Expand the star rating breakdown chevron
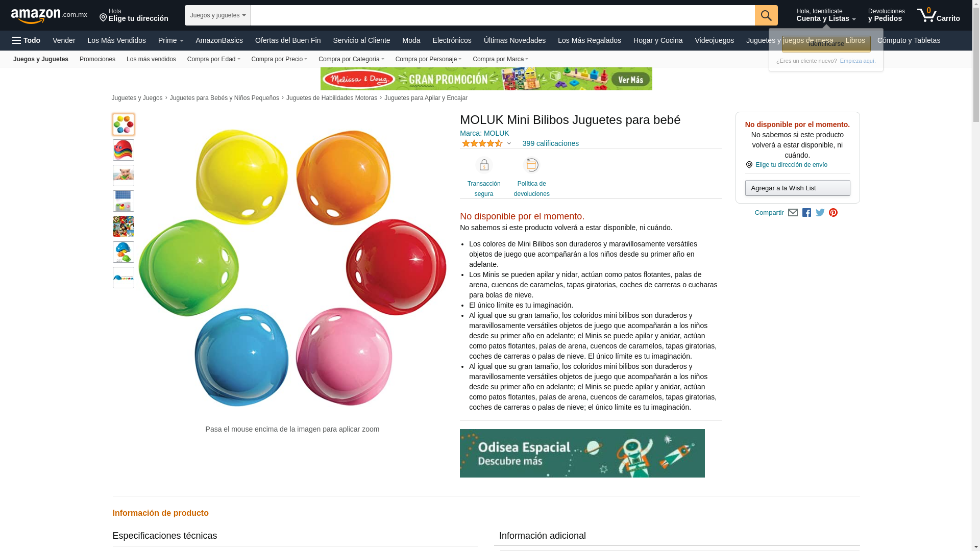Viewport: 980px width, 551px height. [x=509, y=144]
